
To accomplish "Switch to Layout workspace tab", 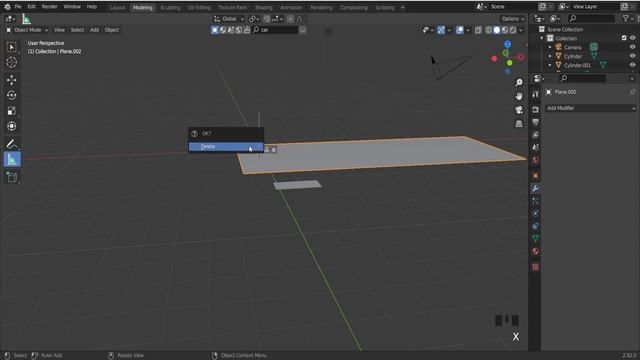I will (118, 8).
